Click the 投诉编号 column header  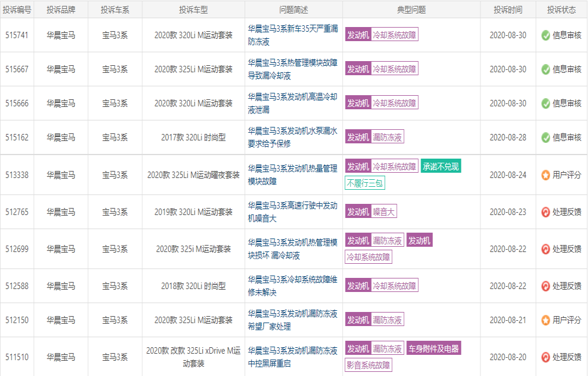point(17,10)
